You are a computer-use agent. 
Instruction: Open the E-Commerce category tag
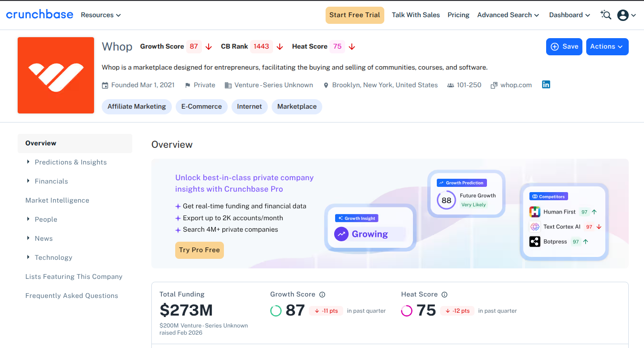[x=201, y=107]
